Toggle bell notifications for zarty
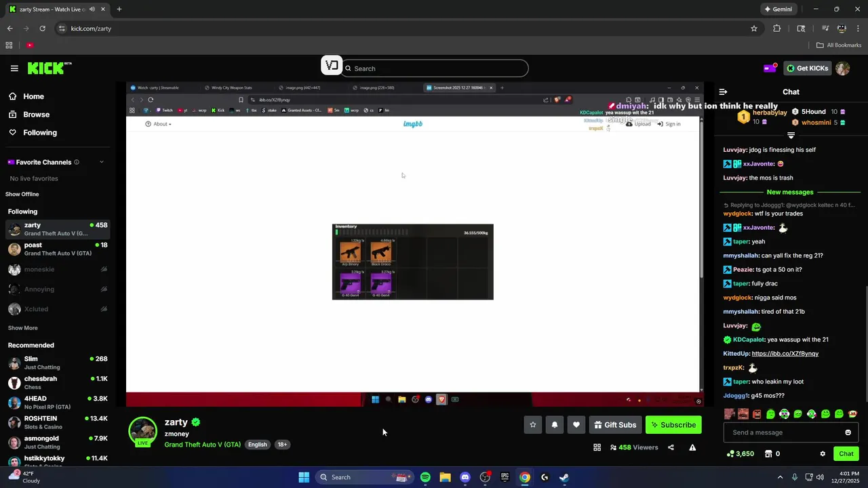Image resolution: width=868 pixels, height=488 pixels. click(x=555, y=425)
